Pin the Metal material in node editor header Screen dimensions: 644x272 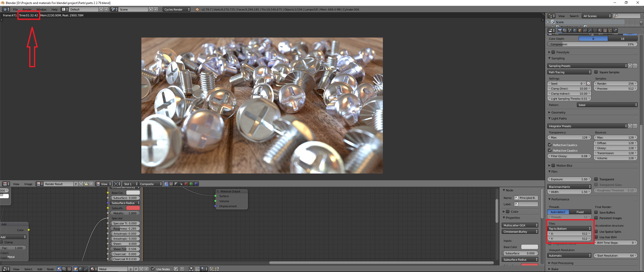pyautogui.click(x=176, y=269)
